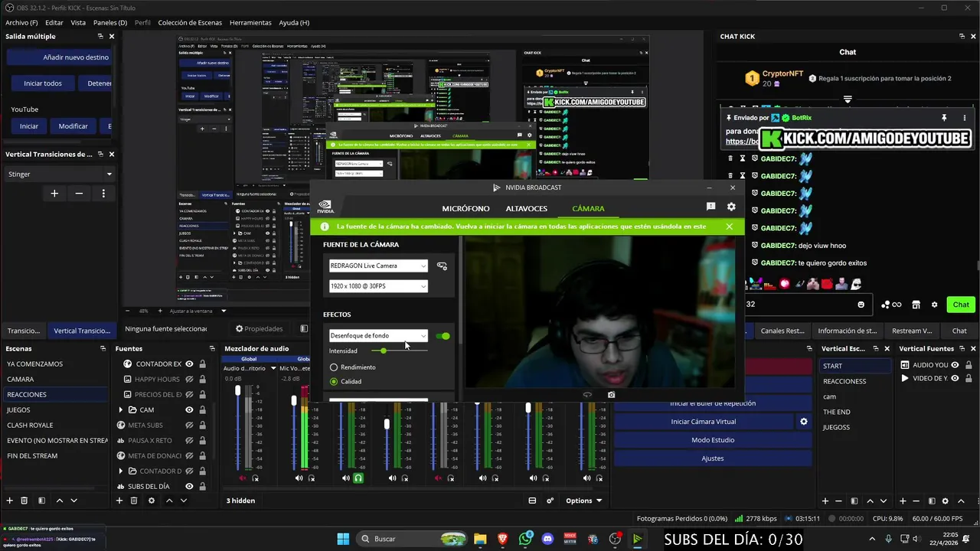
Task: Open the Kick chat shop icon
Action: [x=916, y=305]
